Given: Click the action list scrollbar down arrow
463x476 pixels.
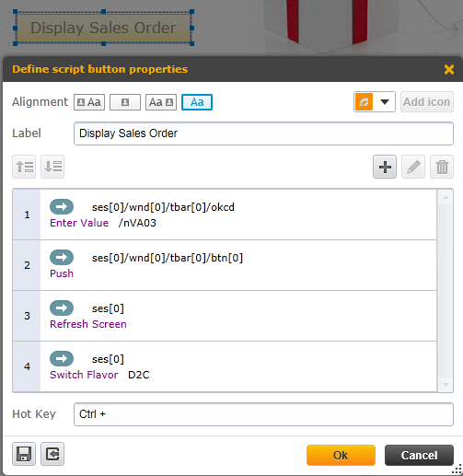Looking at the screenshot, I should [446, 385].
